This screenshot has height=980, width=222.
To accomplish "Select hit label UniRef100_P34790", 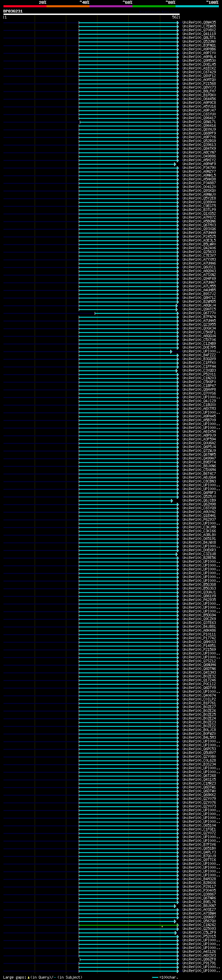I will point(199,168).
